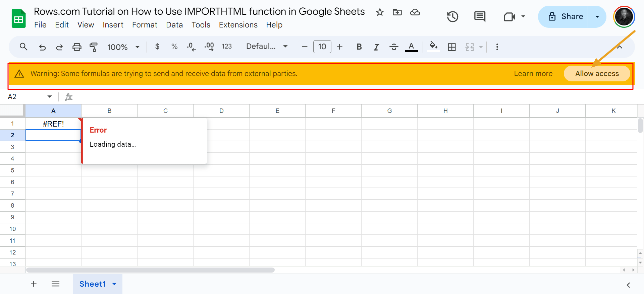Open the zoom 100% dropdown
This screenshot has height=294, width=644.
click(x=123, y=47)
